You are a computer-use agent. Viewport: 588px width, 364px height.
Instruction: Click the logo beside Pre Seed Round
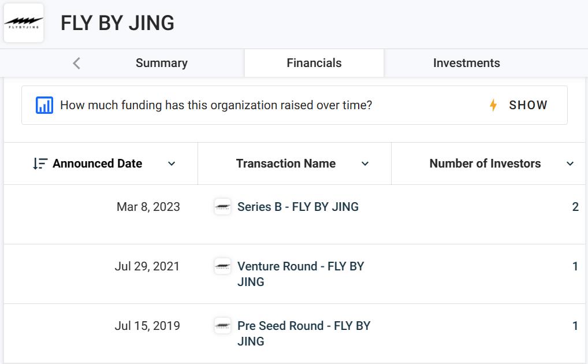pos(222,326)
